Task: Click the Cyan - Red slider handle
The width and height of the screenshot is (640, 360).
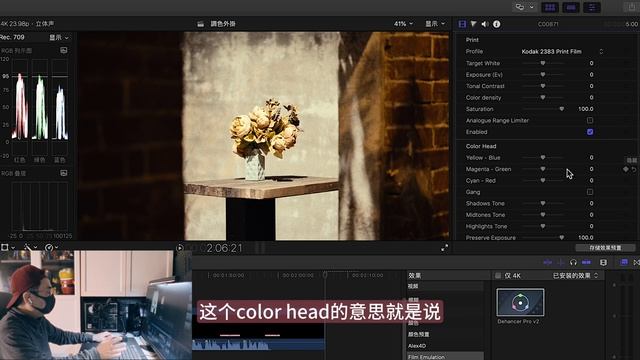Action: [x=543, y=180]
